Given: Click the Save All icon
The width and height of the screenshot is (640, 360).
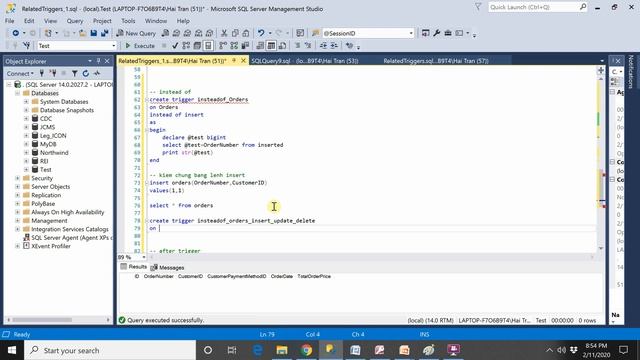Looking at the screenshot, I should tap(104, 33).
